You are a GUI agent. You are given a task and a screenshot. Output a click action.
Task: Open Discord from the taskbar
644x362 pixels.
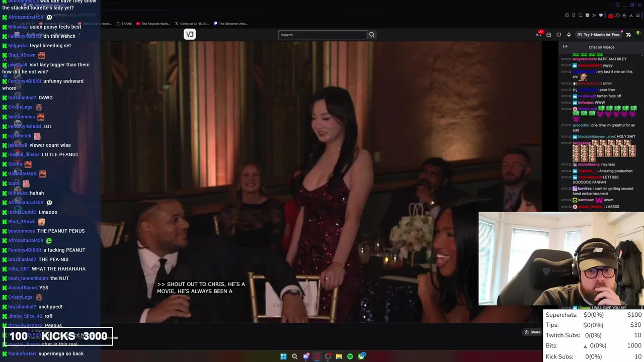pyautogui.click(x=306, y=356)
